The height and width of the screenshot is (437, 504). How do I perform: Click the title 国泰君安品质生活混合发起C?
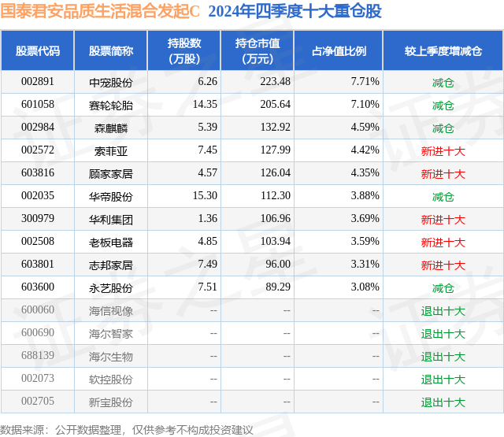point(100,10)
